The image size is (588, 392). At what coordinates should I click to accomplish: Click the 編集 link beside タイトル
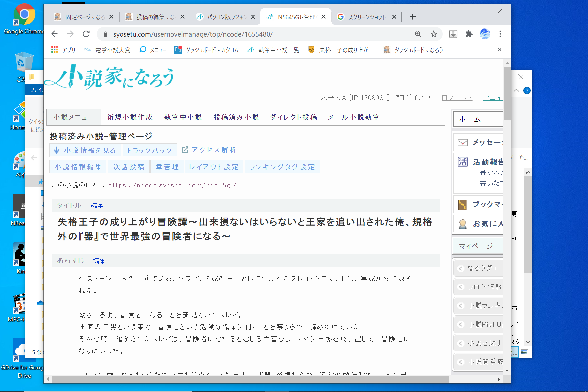coord(97,206)
